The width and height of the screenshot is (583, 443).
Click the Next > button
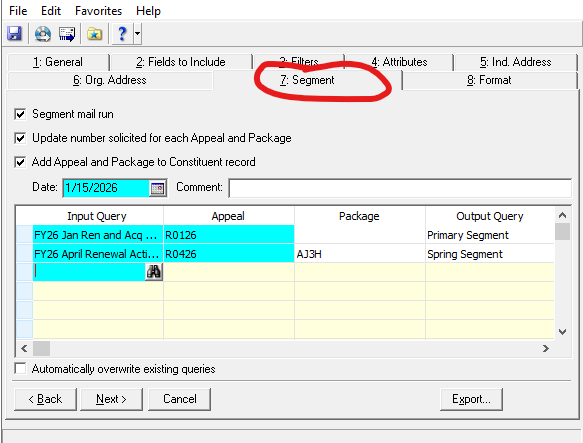pos(111,399)
